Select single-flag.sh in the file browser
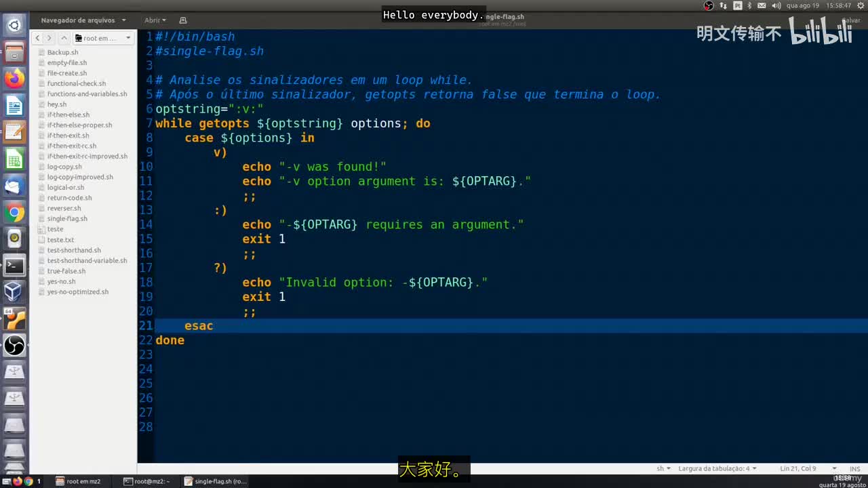 click(67, 218)
